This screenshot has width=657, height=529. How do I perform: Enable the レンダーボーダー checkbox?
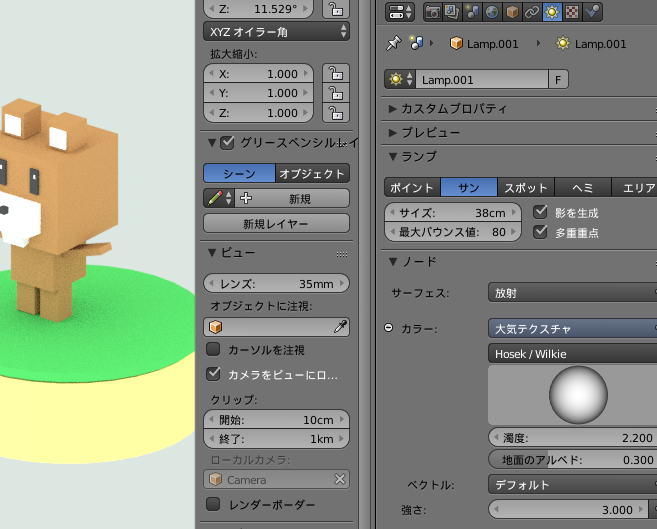213,505
